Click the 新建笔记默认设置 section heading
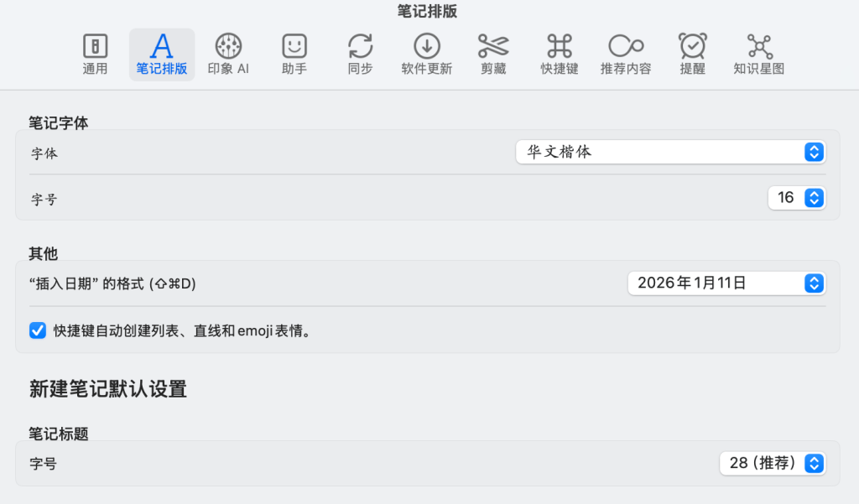Screen dimensions: 859x504 coord(108,389)
